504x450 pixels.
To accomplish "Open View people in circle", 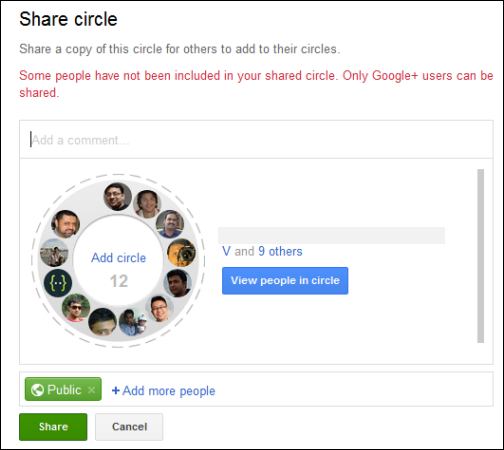I will [285, 281].
